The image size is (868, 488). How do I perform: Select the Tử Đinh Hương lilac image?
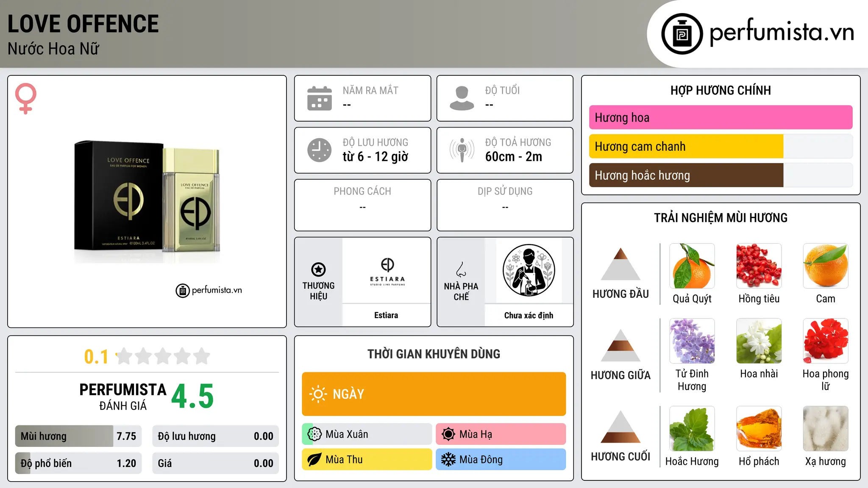click(692, 341)
